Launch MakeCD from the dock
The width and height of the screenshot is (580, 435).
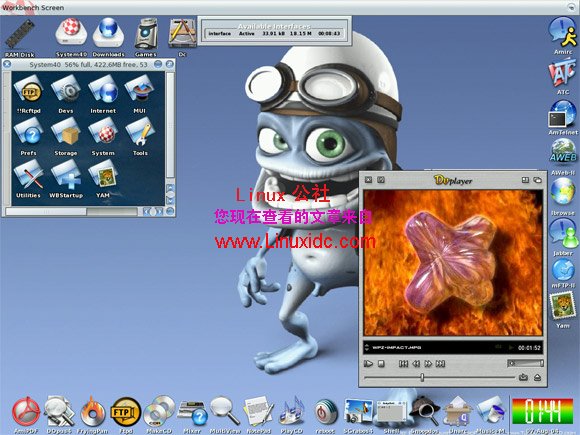coord(159,412)
